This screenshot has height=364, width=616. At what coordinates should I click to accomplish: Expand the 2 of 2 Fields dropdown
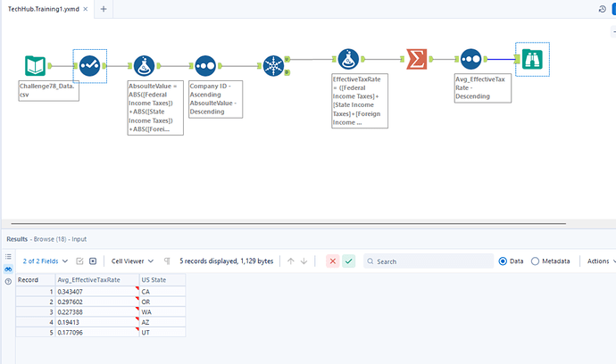point(45,261)
